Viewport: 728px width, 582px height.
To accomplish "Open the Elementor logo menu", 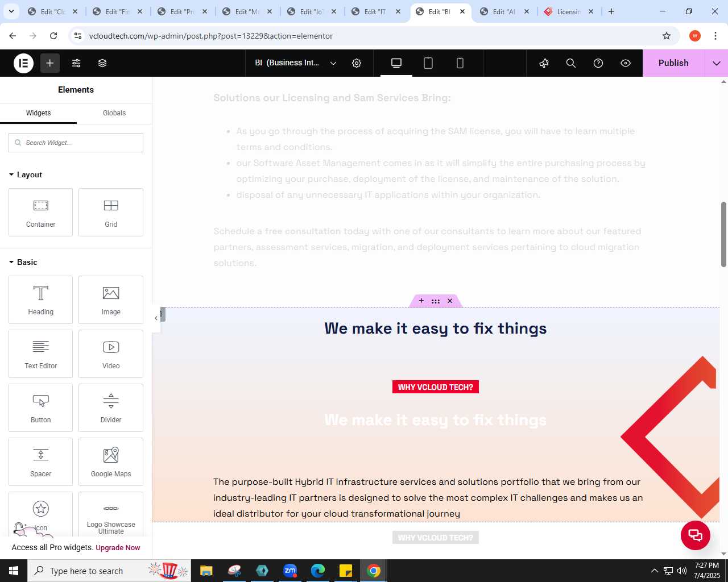I will click(23, 63).
